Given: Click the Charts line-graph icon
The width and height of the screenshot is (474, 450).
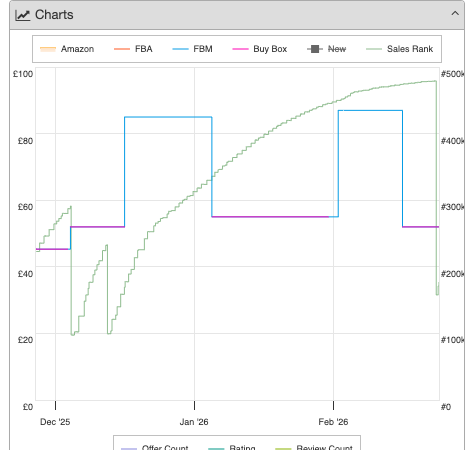Looking at the screenshot, I should [x=23, y=15].
